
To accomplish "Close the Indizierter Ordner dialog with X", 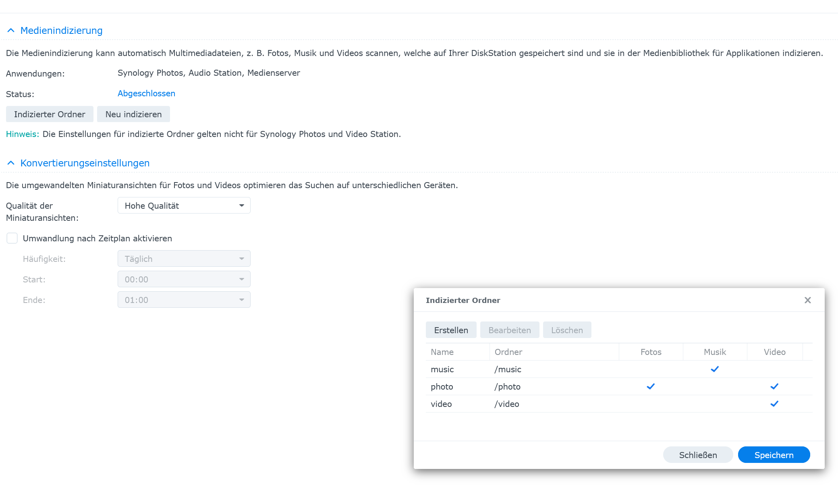I will click(807, 300).
